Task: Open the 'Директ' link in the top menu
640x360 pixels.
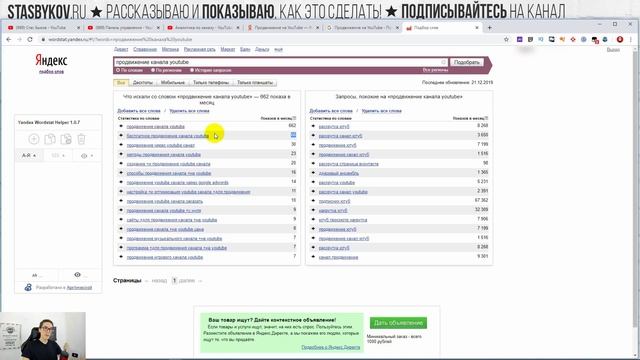Action: point(121,49)
